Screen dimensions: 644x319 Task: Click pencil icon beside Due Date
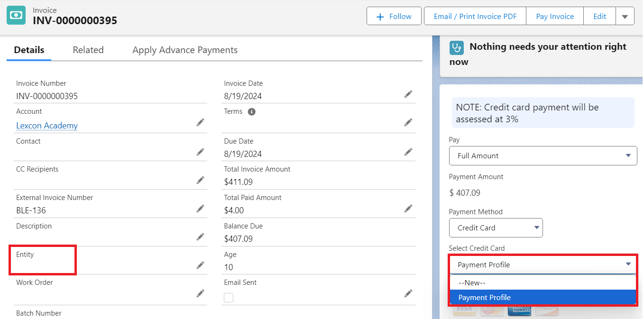click(408, 152)
